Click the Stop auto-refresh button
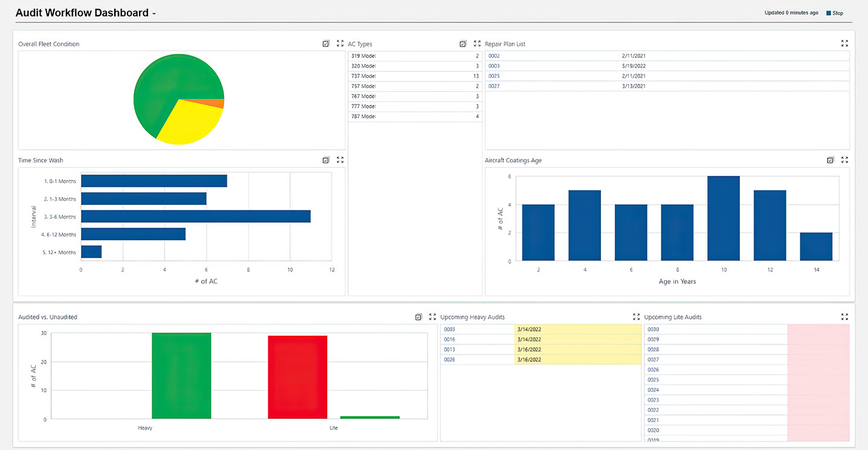The width and height of the screenshot is (868, 450). pos(834,13)
